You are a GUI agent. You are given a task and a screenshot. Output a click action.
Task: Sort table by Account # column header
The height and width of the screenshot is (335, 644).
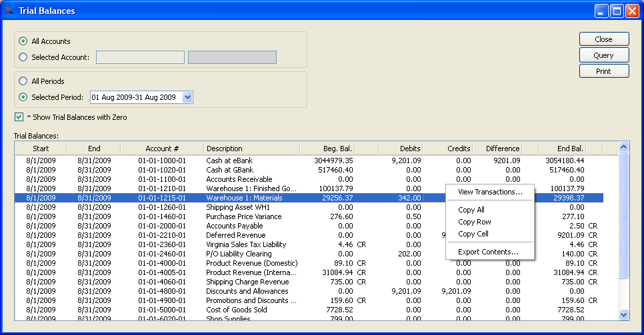pyautogui.click(x=162, y=149)
